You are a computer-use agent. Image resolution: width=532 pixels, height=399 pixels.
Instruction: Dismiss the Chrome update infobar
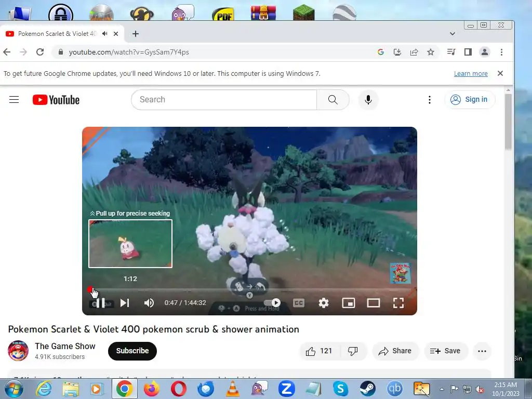(500, 73)
